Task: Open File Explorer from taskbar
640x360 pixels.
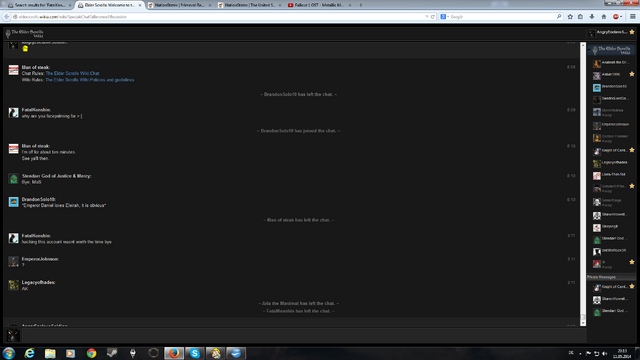Action: [x=50, y=353]
